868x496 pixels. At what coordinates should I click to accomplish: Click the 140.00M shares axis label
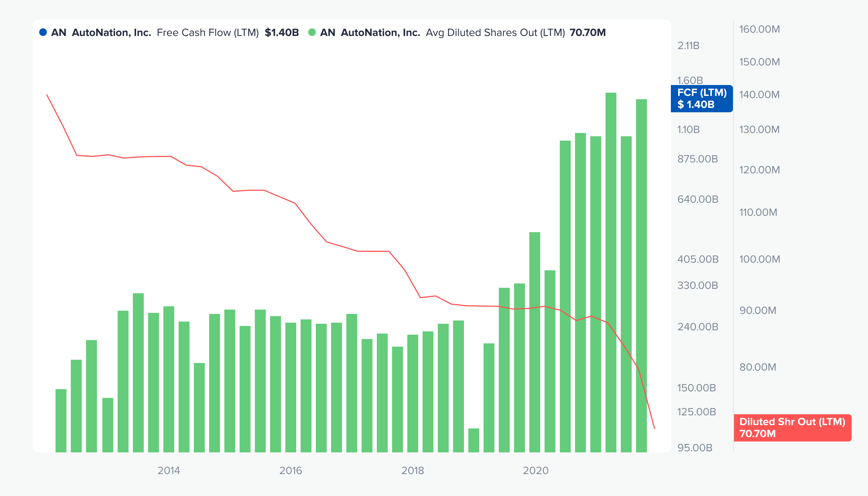759,94
